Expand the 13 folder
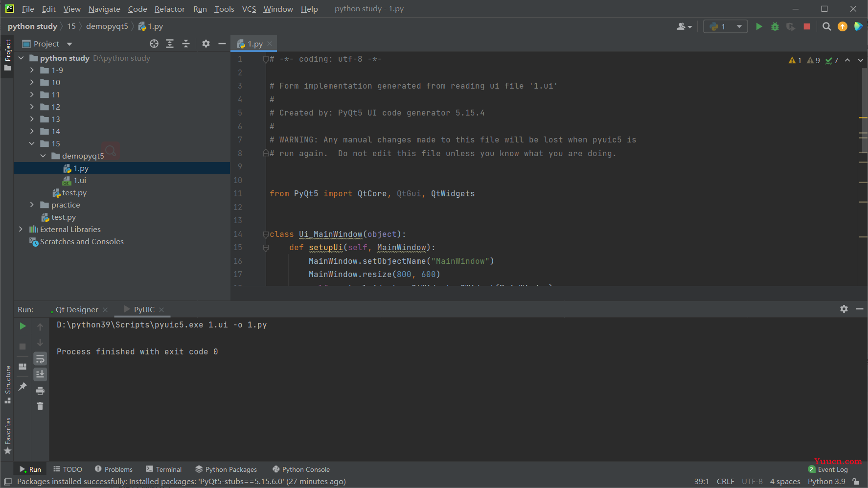This screenshot has height=488, width=868. 32,119
